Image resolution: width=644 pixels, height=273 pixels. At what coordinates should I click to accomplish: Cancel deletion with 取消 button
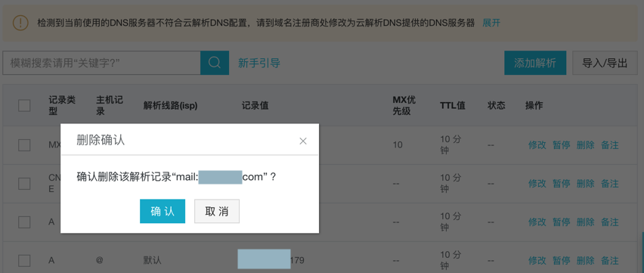click(217, 211)
